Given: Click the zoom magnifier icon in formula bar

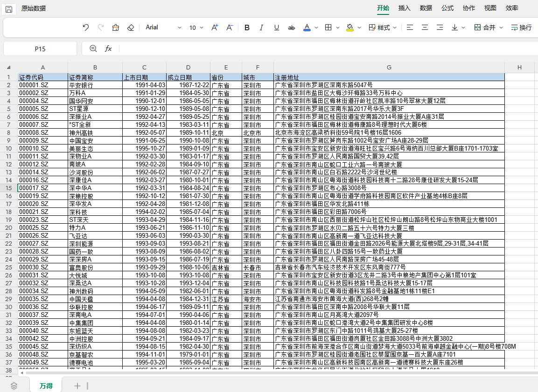Looking at the screenshot, I should [x=93, y=48].
